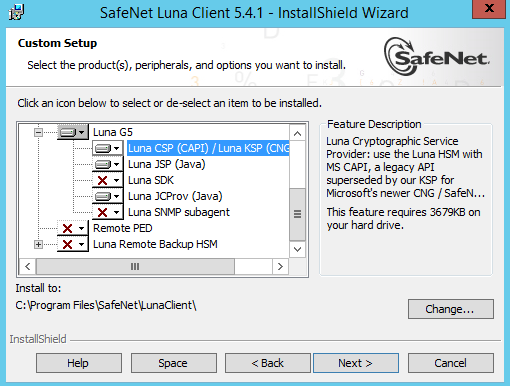The width and height of the screenshot is (510, 386).
Task: Click the vertical scrollbar thumb in feature list
Action: pos(297,214)
